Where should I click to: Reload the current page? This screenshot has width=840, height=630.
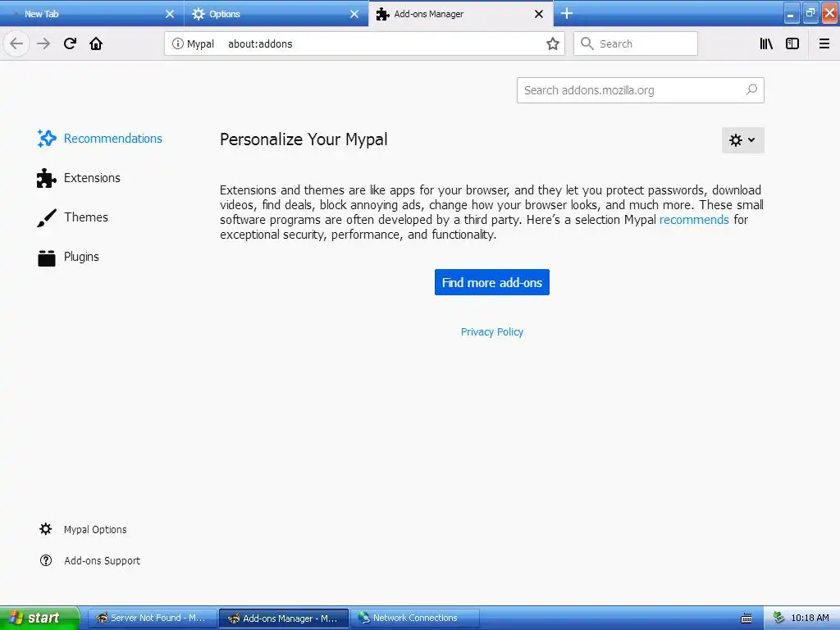tap(70, 43)
